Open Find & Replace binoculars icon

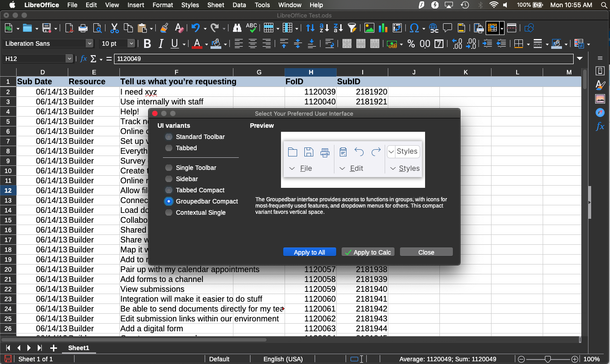pos(237,28)
